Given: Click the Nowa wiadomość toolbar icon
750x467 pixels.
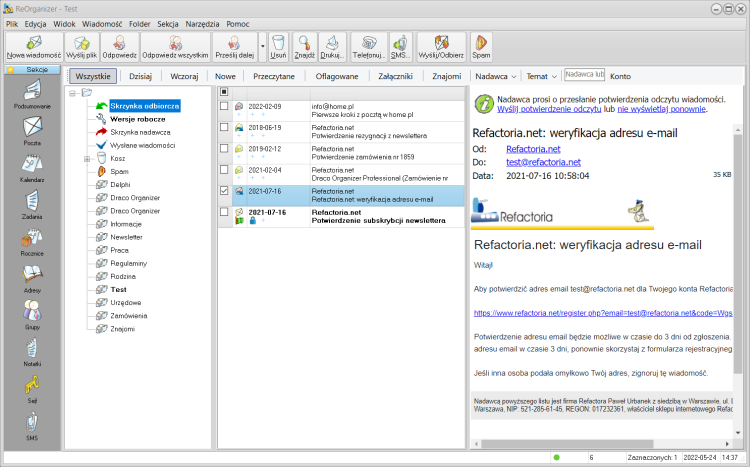Looking at the screenshot, I should point(34,47).
